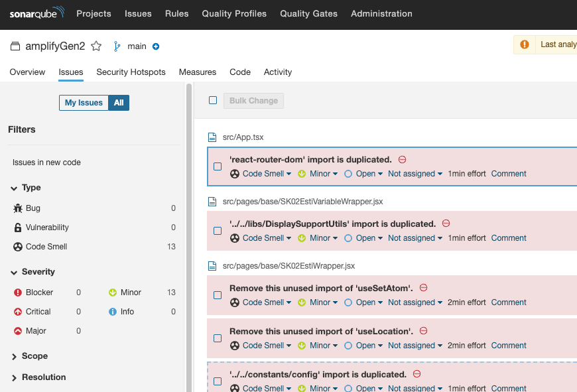Open Minor severity dropdown on 'react-router-dom' issue
The width and height of the screenshot is (577, 392).
click(318, 174)
